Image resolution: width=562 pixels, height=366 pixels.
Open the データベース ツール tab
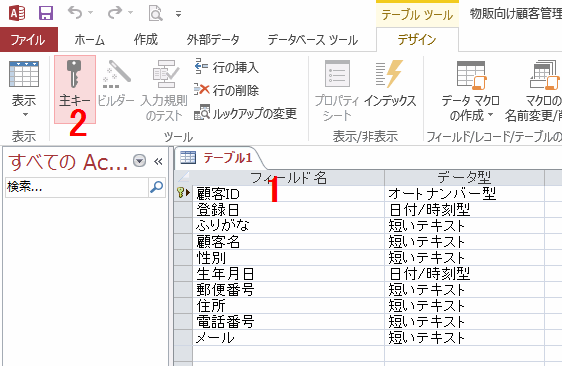313,39
